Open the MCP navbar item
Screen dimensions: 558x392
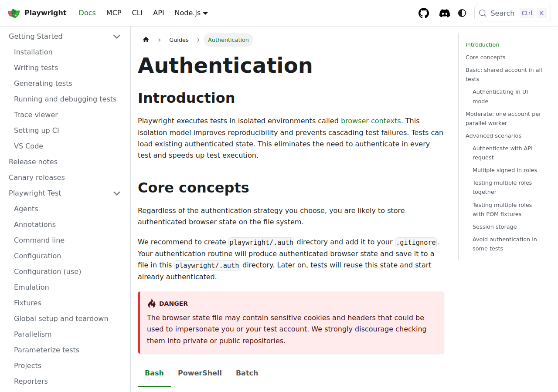(114, 13)
